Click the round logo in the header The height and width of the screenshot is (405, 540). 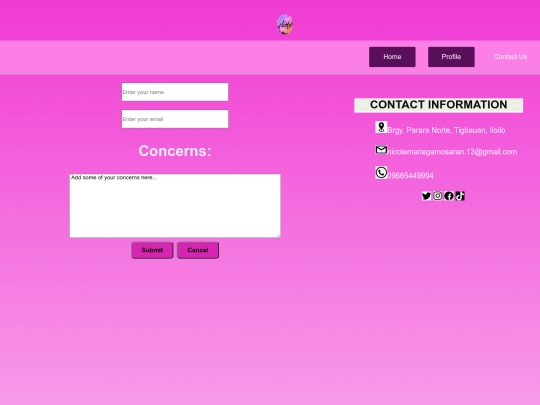point(285,24)
